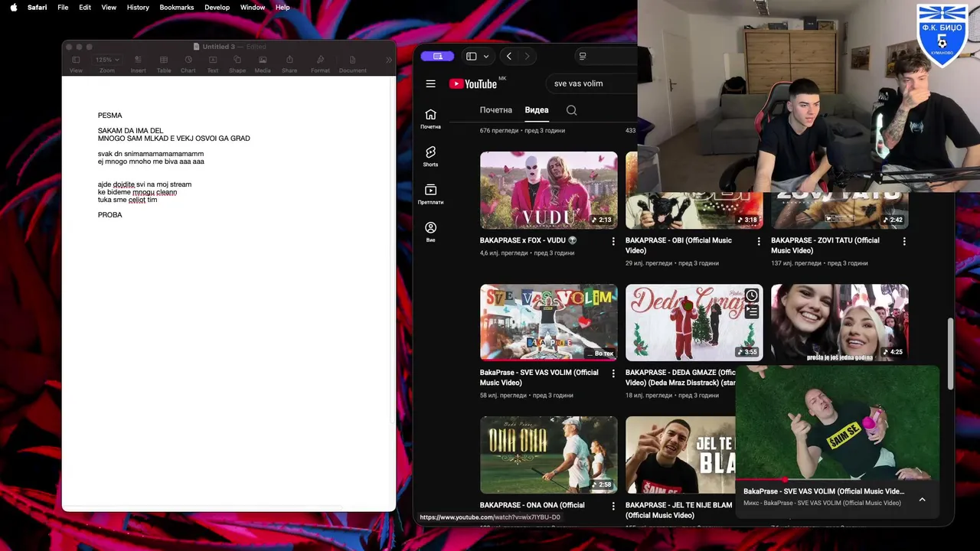This screenshot has height=551, width=980.
Task: Open more options for the OBI video
Action: (759, 241)
